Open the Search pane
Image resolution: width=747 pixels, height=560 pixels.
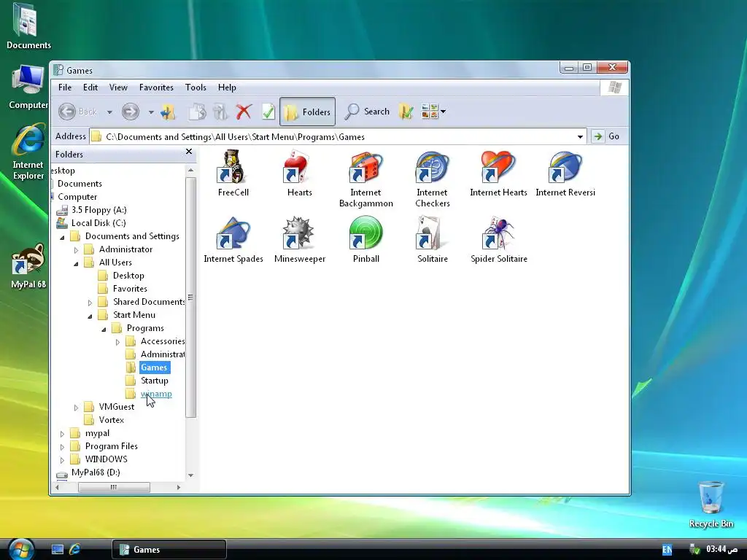click(x=367, y=112)
